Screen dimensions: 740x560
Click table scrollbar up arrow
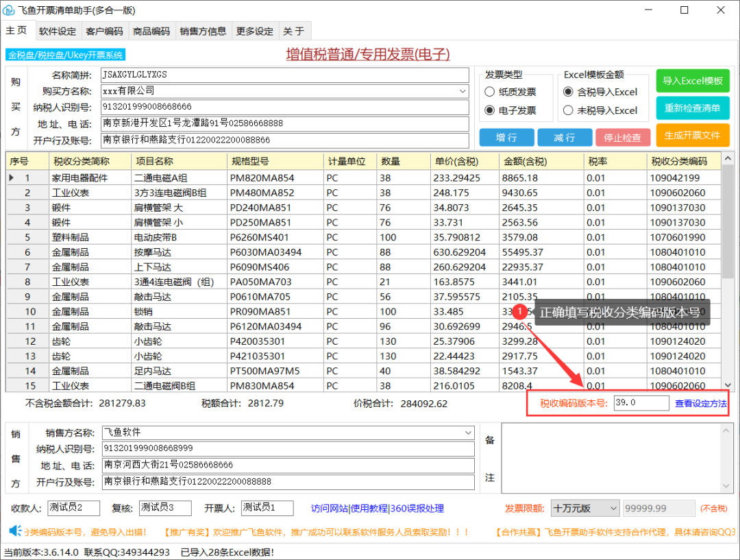(727, 158)
